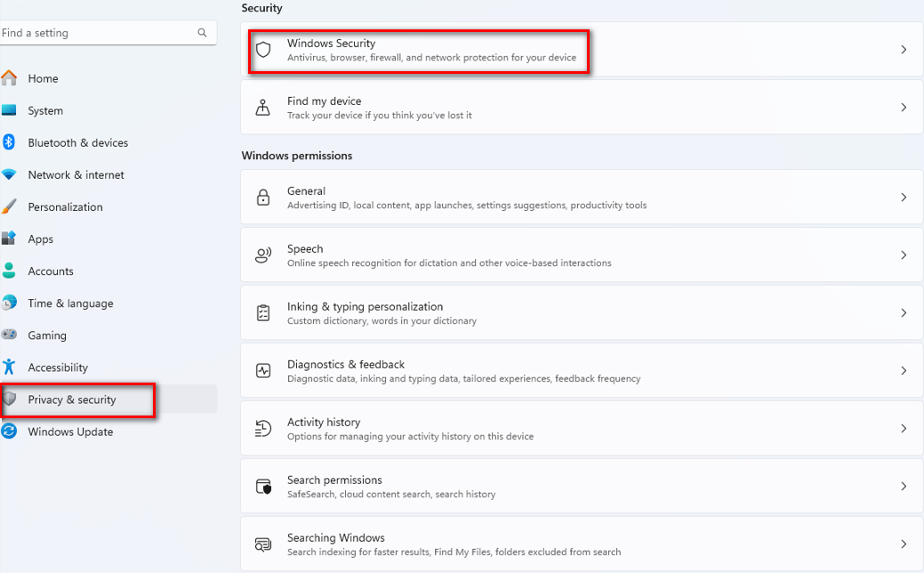Click the General padlock icon
This screenshot has height=573, width=924.
(263, 197)
